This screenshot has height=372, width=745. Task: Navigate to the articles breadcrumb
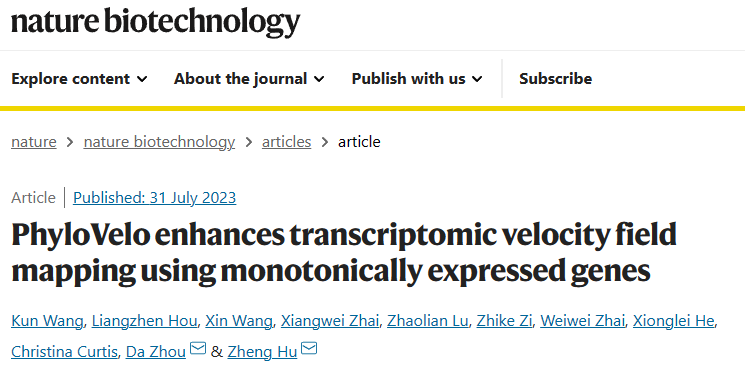[x=287, y=142]
